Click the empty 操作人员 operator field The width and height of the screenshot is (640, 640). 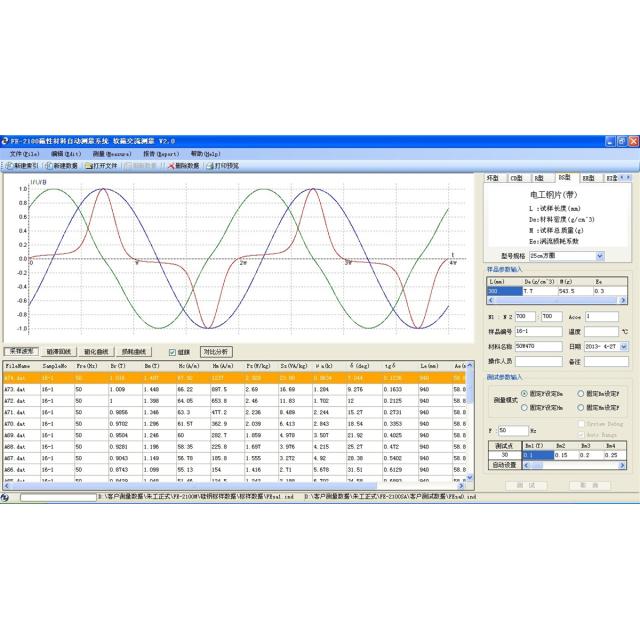538,362
